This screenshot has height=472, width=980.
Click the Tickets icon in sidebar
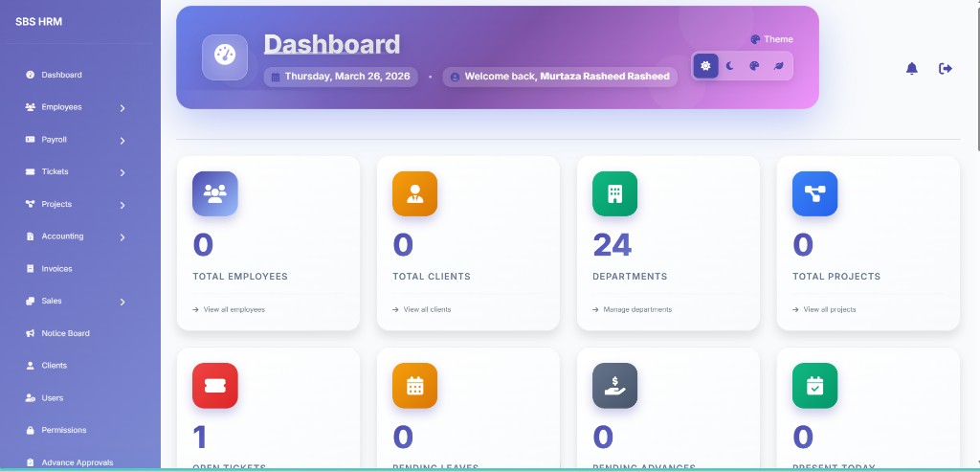click(30, 171)
